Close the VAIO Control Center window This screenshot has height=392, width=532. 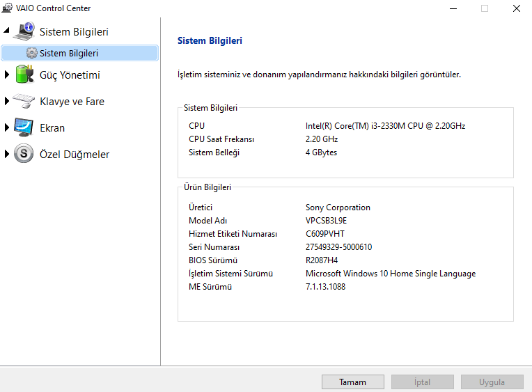[517, 8]
